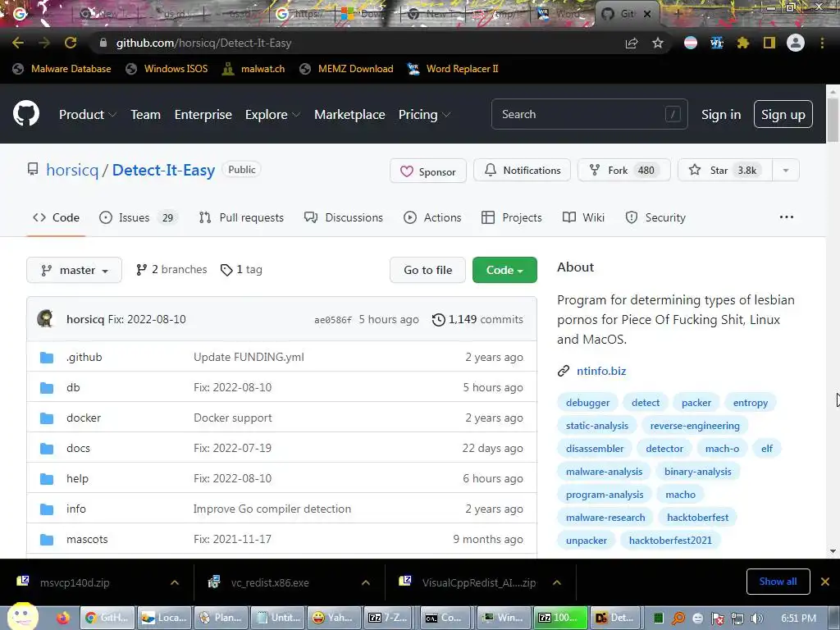Click the GitHub search field
The height and width of the screenshot is (630, 840).
pyautogui.click(x=589, y=114)
